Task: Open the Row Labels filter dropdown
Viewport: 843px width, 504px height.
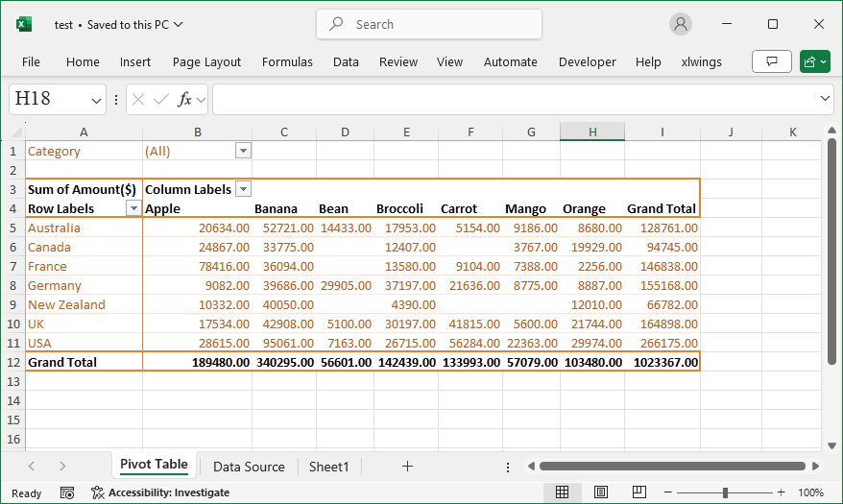Action: (x=132, y=208)
